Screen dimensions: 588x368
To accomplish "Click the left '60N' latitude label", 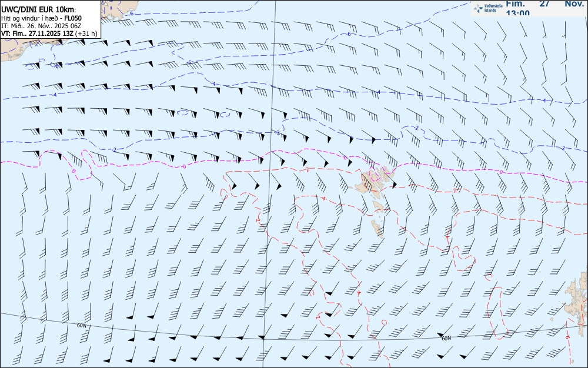I will (81, 325).
